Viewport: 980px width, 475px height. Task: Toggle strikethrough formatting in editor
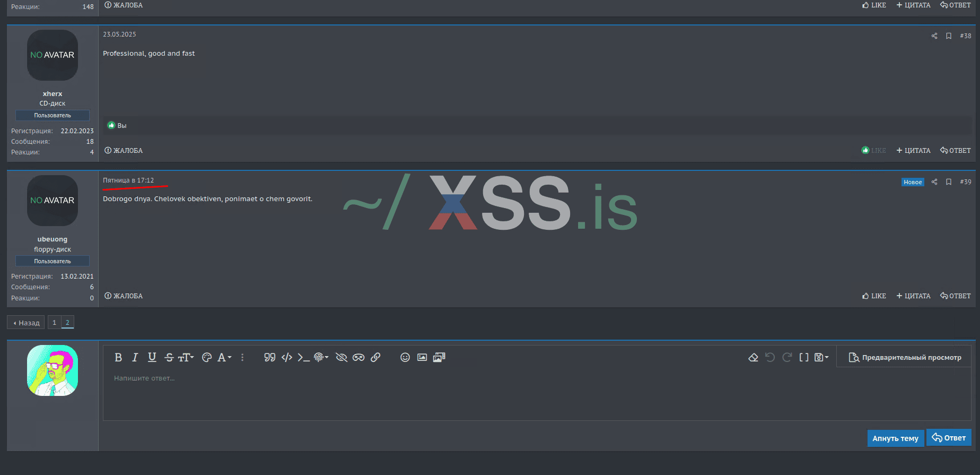tap(169, 358)
